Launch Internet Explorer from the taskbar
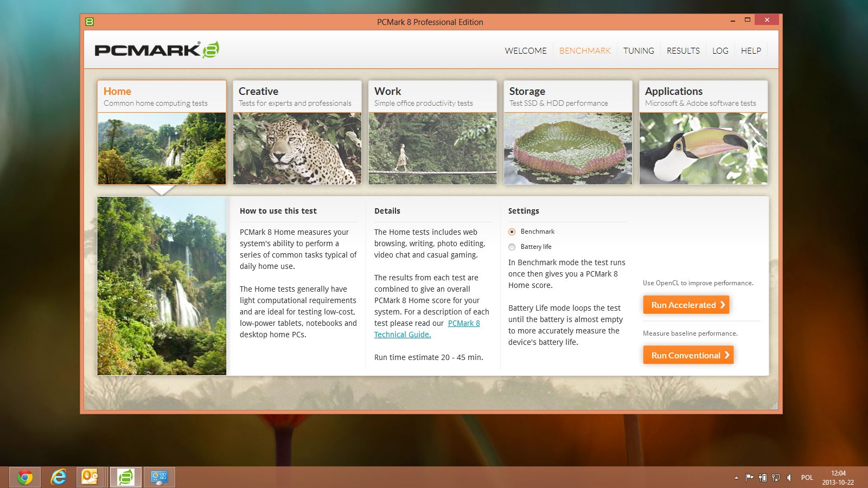This screenshot has height=488, width=868. pos(59,477)
